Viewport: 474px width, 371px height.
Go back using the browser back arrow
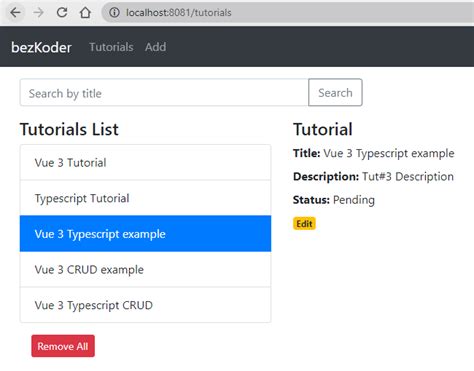coord(15,13)
